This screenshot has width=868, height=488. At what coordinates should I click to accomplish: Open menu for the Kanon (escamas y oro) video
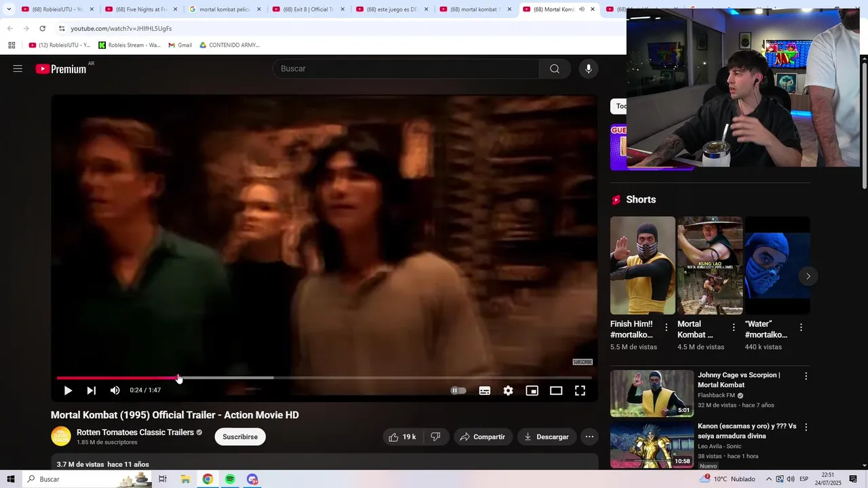click(806, 427)
